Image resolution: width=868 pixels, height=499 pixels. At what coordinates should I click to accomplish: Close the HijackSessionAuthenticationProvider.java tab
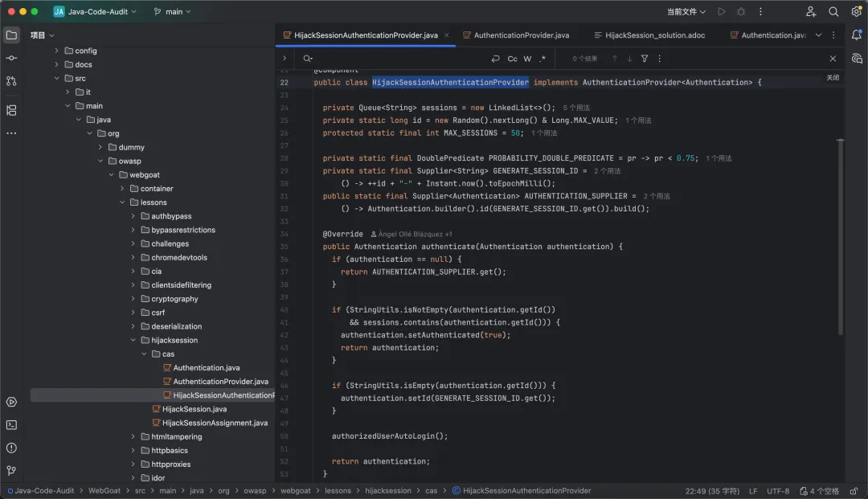point(447,35)
